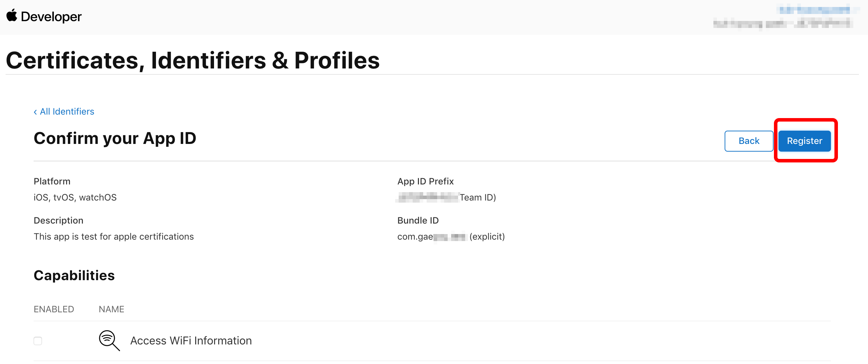
Task: Click the chevron before All Identifiers
Action: tap(35, 112)
